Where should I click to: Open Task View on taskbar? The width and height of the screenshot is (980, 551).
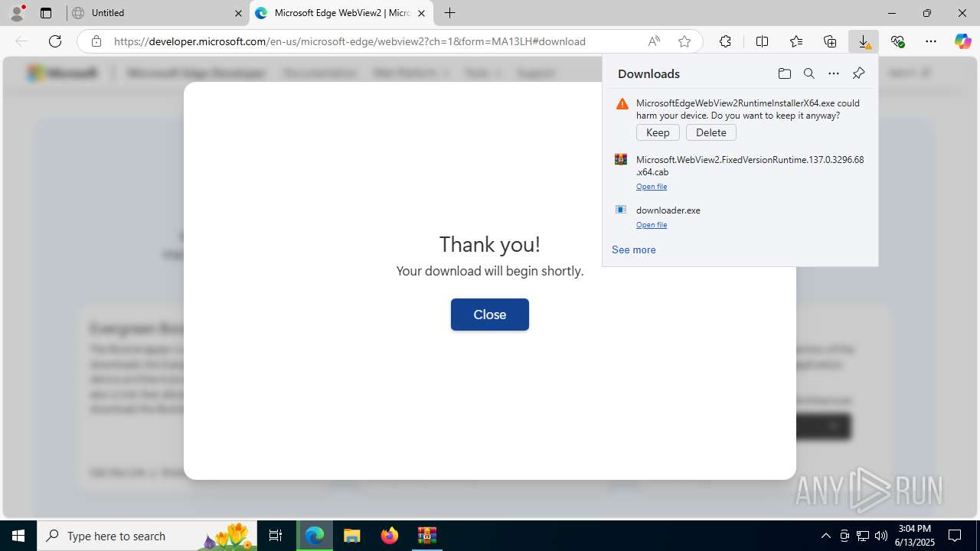coord(276,536)
